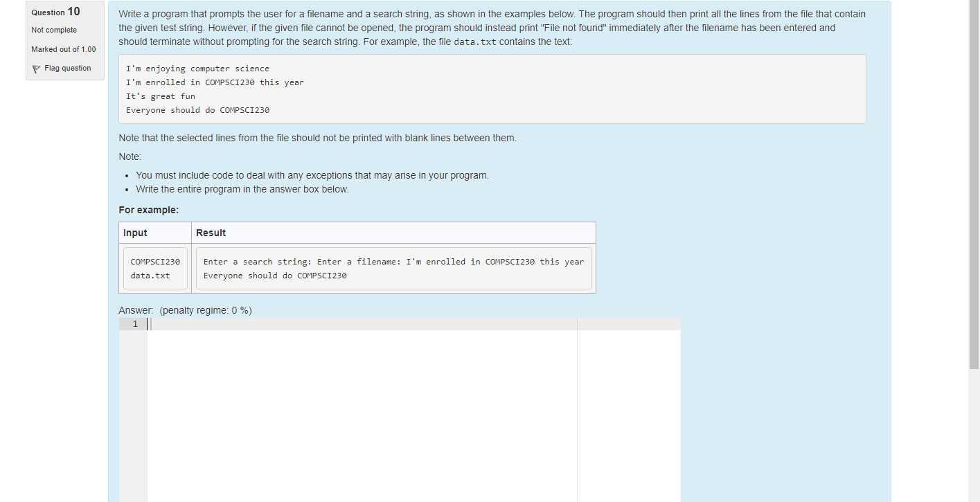Flag question 10 for review
980x502 pixels.
(x=67, y=68)
